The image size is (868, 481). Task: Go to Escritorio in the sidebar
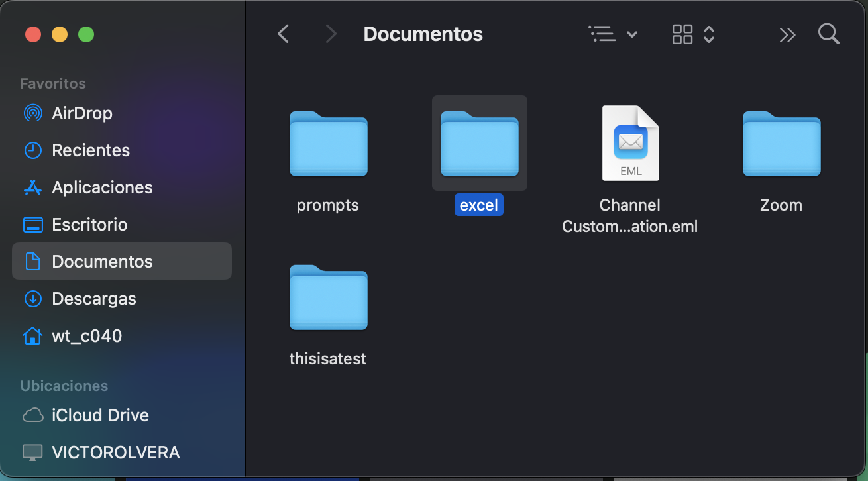[89, 225]
